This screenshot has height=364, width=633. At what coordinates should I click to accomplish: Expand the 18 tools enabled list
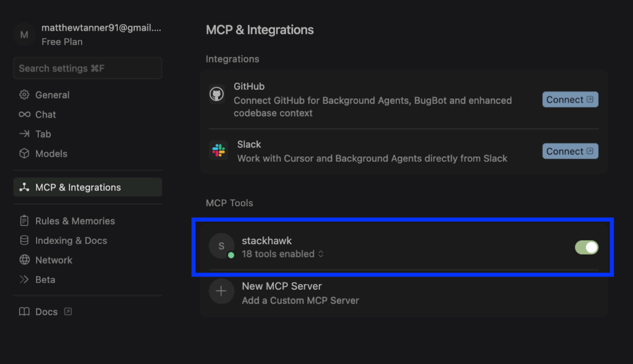tap(283, 254)
